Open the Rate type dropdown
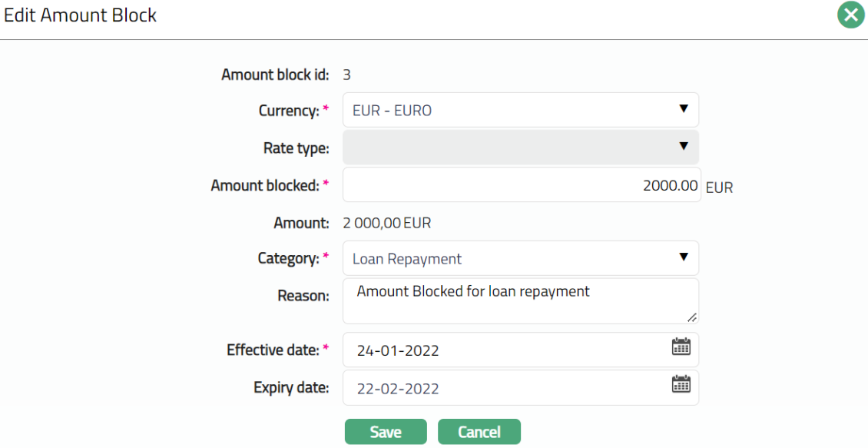The image size is (868, 448). [x=520, y=147]
